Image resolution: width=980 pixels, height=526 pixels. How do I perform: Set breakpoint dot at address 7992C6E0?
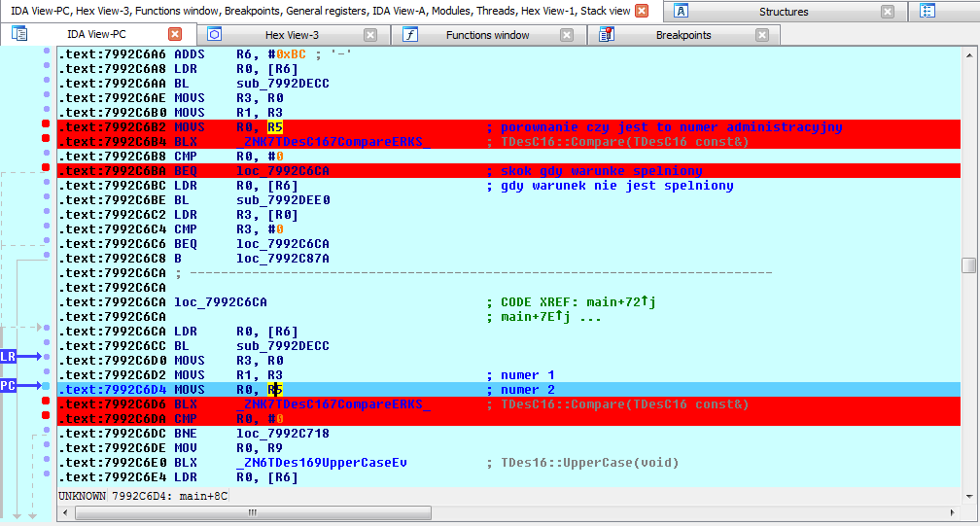47,459
